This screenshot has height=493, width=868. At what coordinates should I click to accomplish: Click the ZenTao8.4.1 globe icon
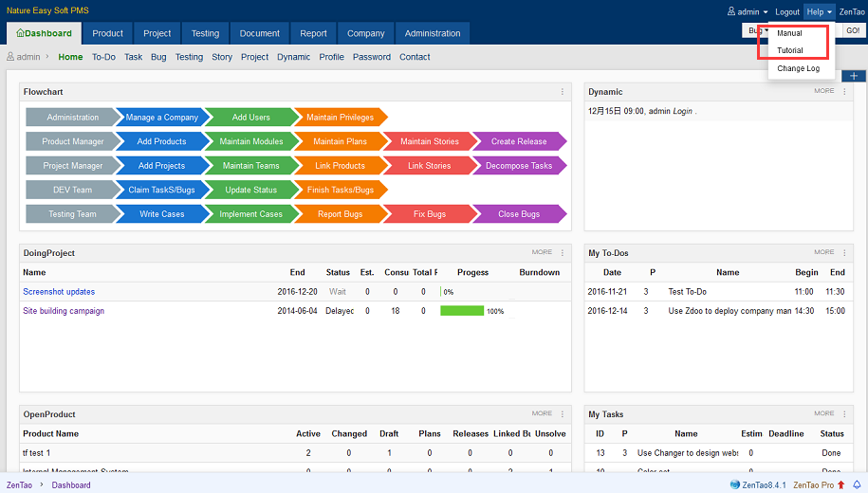pos(735,484)
